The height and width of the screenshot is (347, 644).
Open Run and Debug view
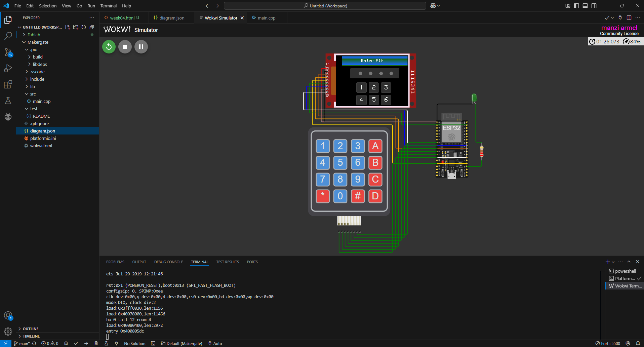click(8, 68)
